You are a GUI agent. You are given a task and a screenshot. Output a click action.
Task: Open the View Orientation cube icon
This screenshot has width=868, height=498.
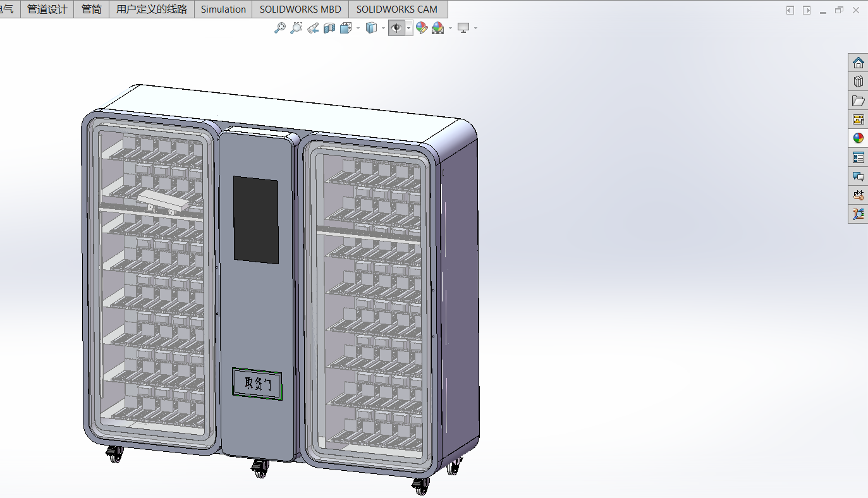[346, 28]
